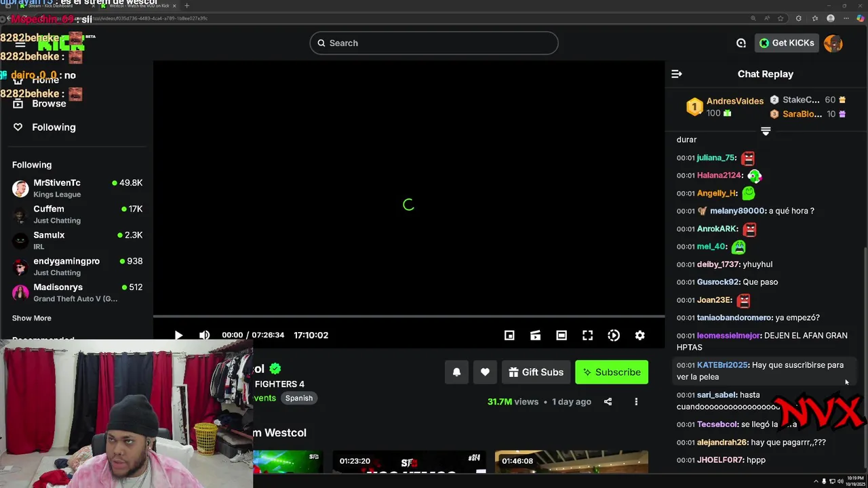Follow the channel with the heart button

[x=485, y=372]
